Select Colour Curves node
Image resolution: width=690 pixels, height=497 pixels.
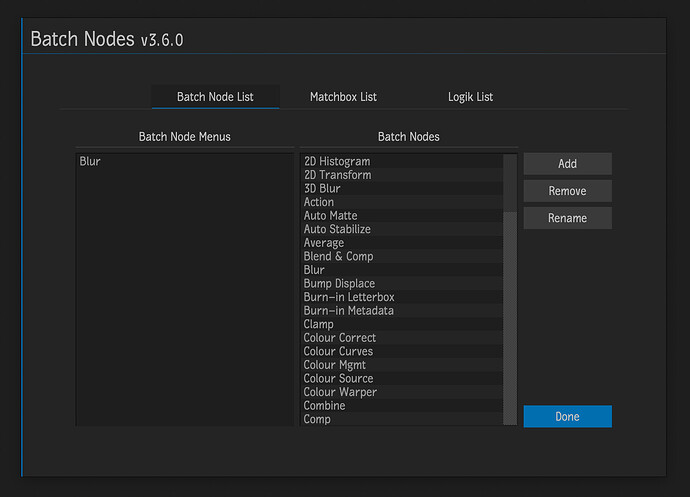[402, 351]
